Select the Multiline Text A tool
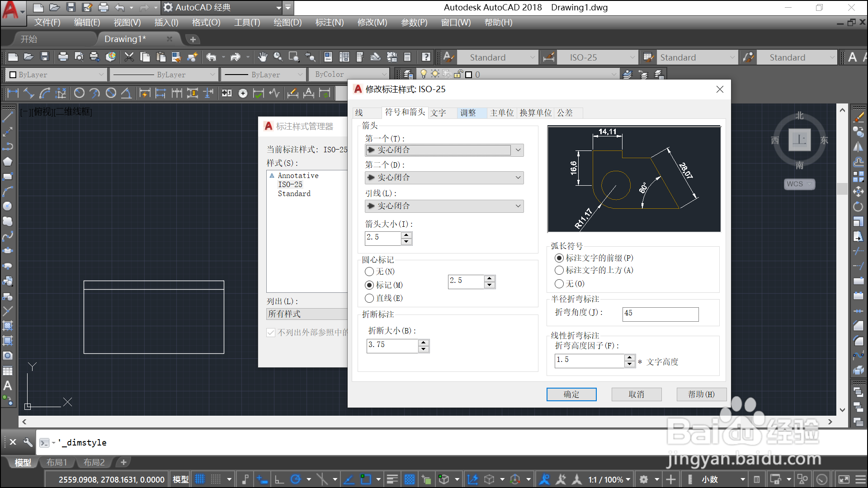The height and width of the screenshot is (488, 868). click(x=8, y=385)
